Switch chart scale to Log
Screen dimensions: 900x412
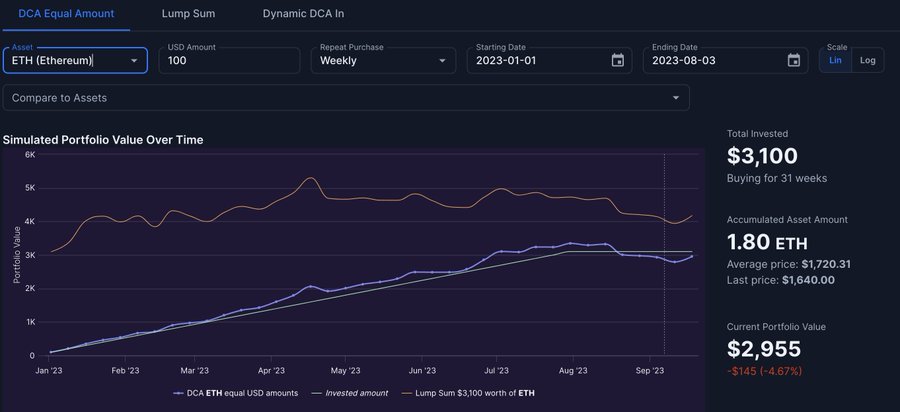pos(867,60)
